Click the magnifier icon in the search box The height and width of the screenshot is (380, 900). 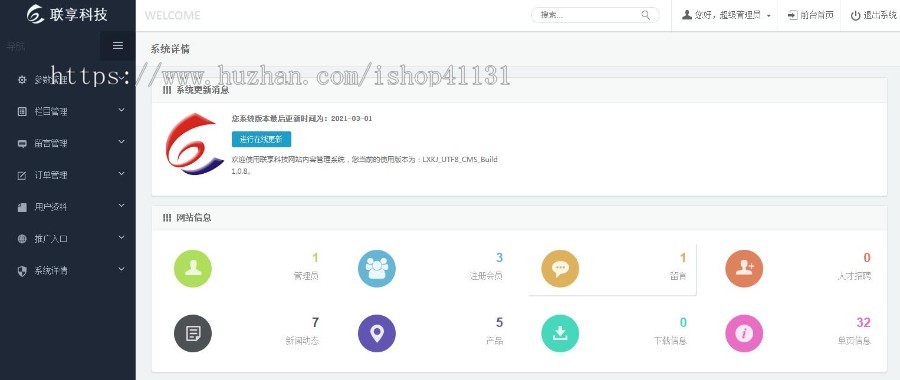[x=646, y=15]
